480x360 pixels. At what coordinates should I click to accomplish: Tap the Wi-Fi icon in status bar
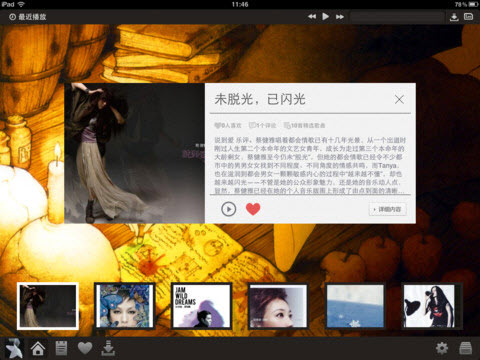[x=21, y=4]
